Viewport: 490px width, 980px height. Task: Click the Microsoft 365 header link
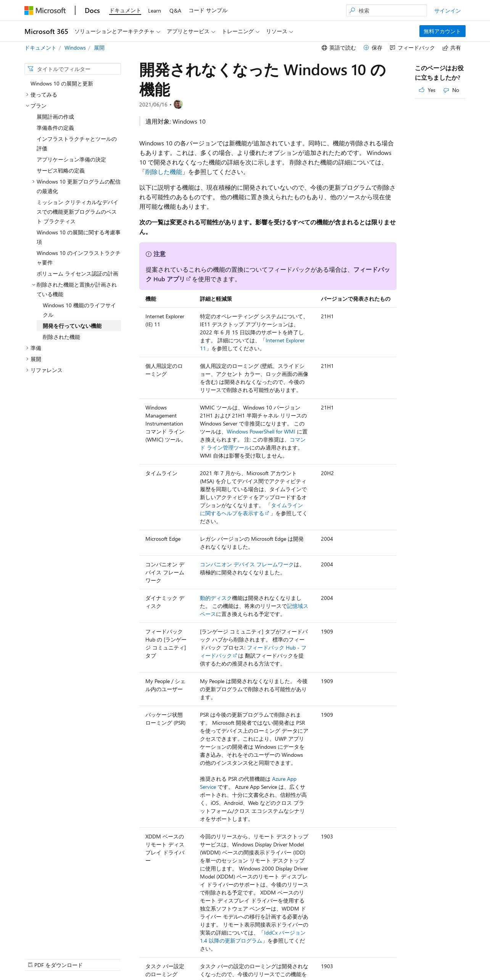point(46,31)
